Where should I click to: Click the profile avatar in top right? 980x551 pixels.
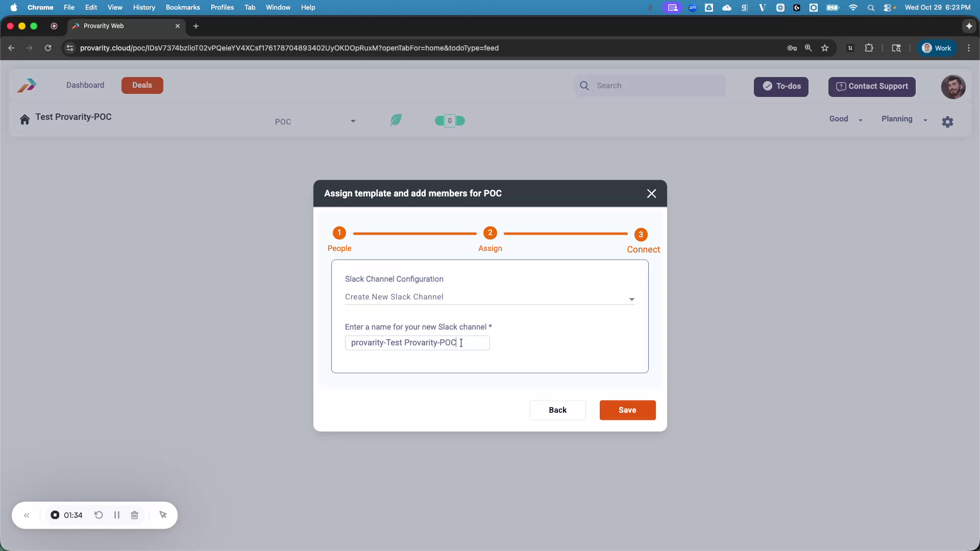click(x=952, y=87)
